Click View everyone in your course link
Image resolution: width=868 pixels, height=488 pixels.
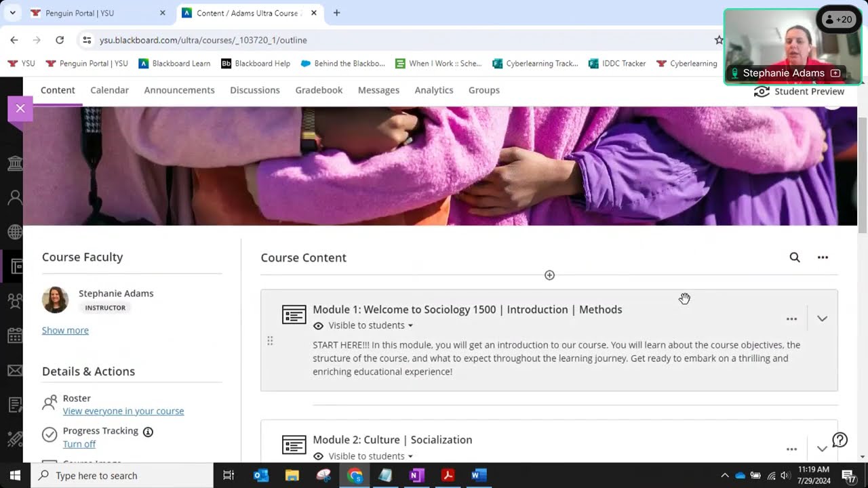pos(123,411)
